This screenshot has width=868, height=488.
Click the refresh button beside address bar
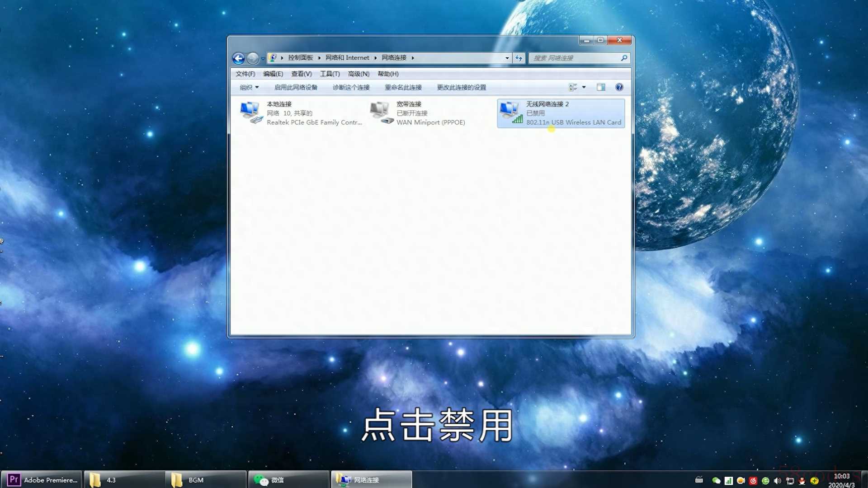tap(519, 58)
